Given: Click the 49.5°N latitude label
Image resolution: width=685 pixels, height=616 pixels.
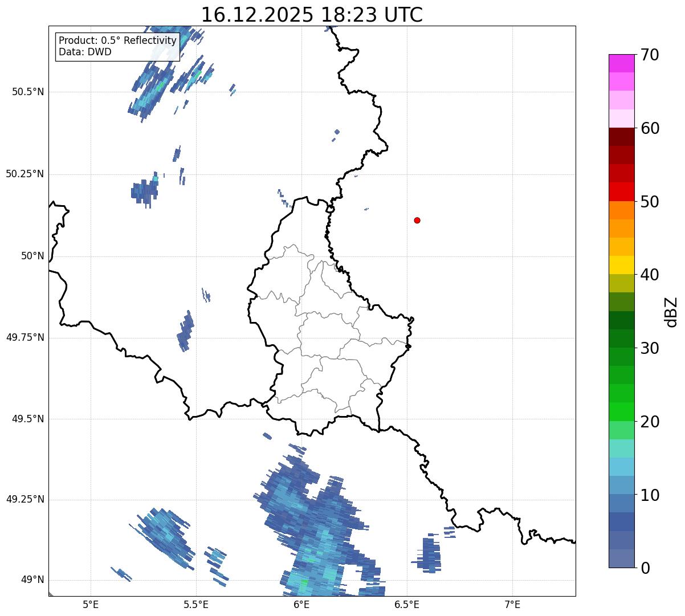Looking at the screenshot, I should click(x=28, y=419).
